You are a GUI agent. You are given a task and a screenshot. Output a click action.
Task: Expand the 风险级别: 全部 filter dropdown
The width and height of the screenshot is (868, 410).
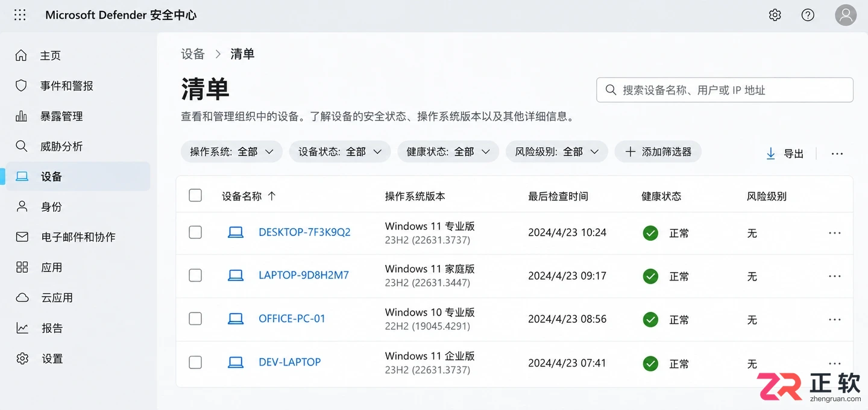[x=556, y=152]
